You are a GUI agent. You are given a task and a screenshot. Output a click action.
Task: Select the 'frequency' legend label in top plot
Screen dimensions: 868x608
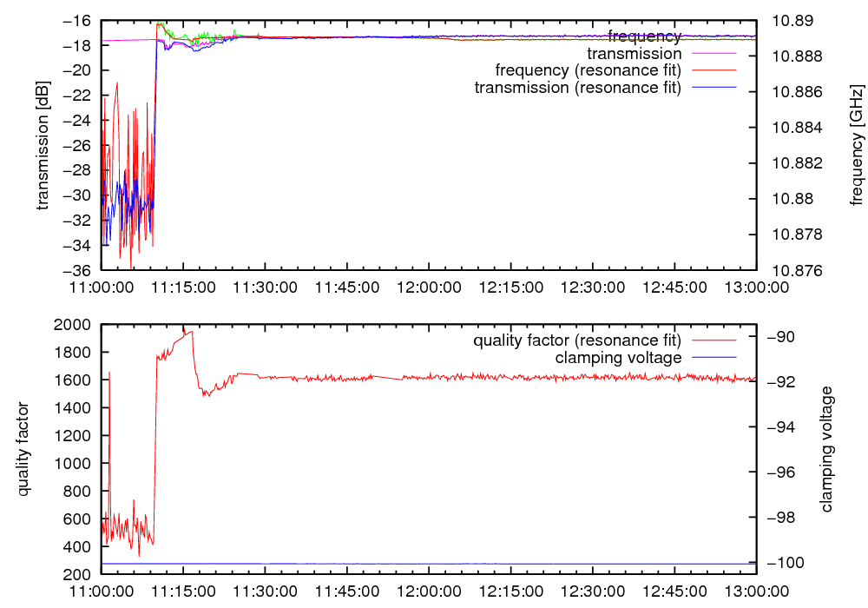click(644, 36)
